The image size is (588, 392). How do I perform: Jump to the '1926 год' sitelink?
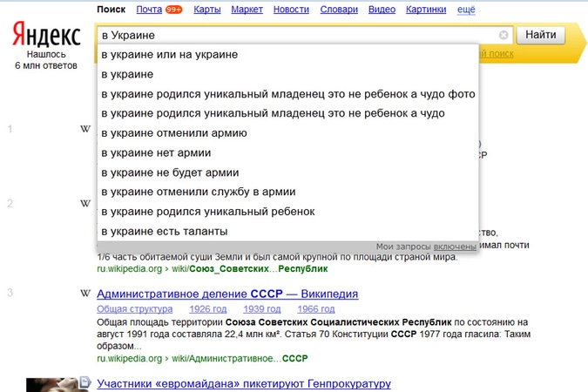point(208,308)
